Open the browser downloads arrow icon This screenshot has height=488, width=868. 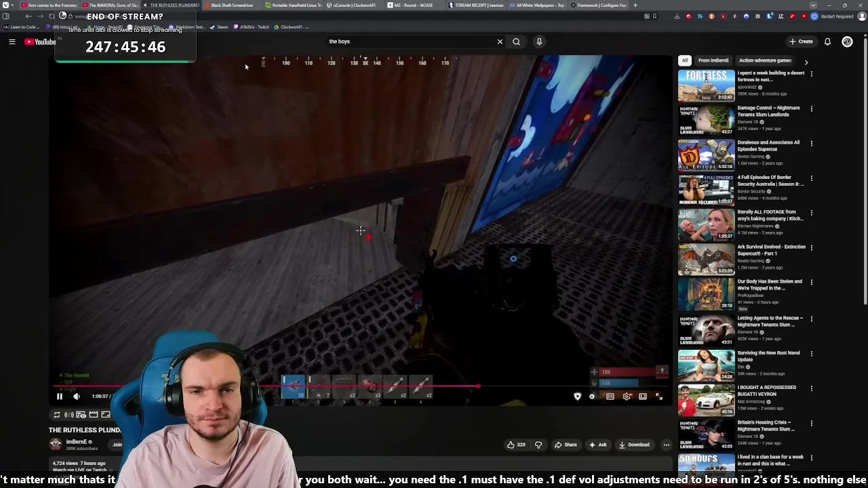677,16
